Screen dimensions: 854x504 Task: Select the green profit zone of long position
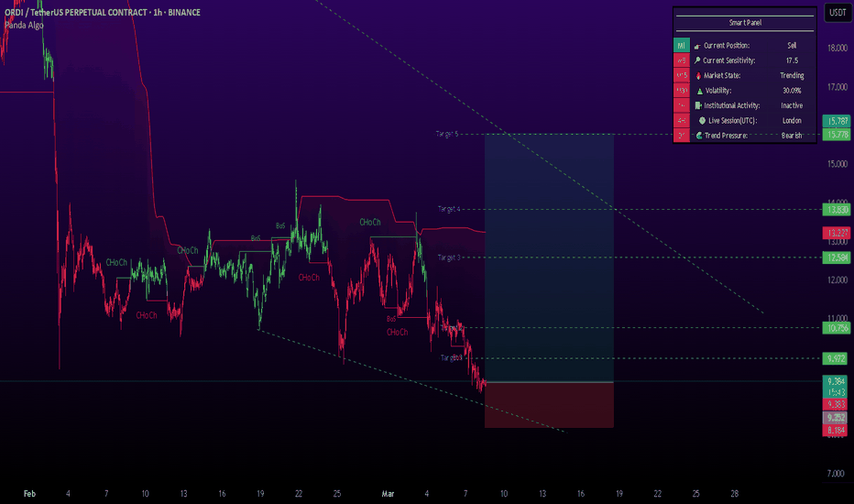click(549, 257)
